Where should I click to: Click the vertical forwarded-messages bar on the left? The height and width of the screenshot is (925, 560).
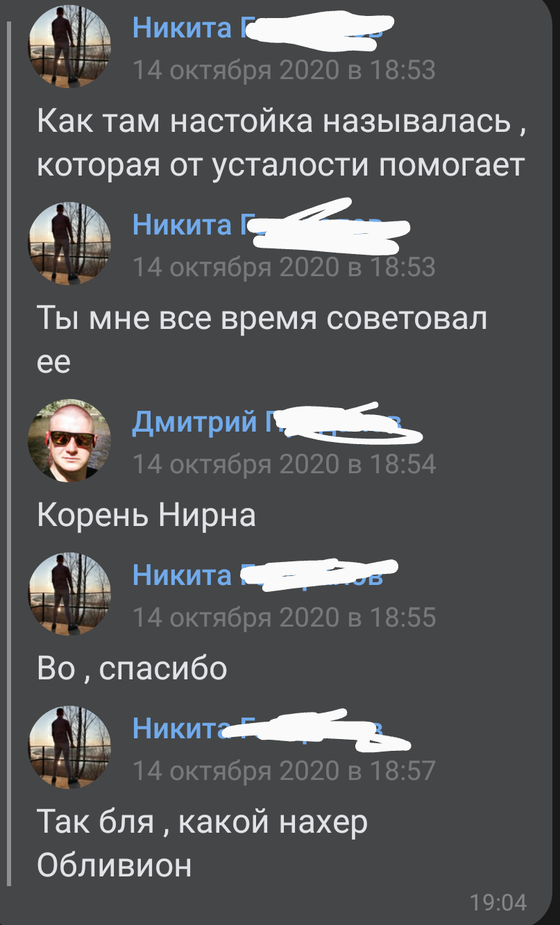pyautogui.click(x=9, y=453)
